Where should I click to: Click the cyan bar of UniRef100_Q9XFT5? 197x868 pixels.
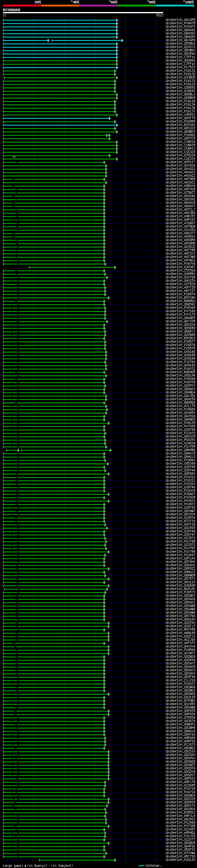(x=56, y=118)
